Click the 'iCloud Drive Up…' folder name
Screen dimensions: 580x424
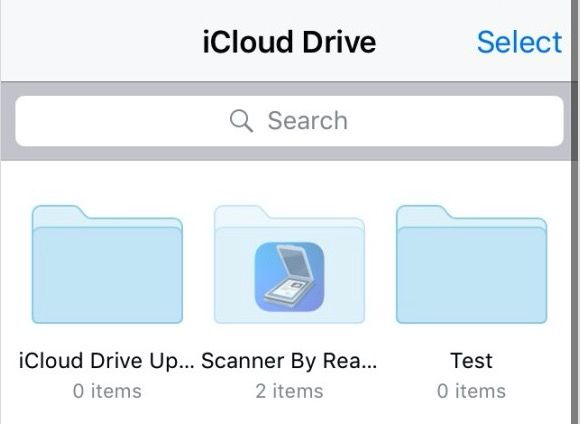coord(107,360)
